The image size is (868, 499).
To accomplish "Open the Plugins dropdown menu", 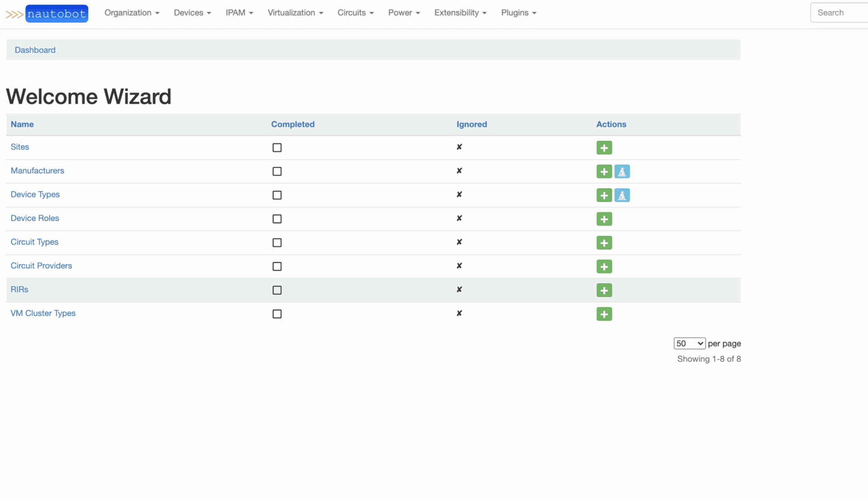I will coord(519,13).
